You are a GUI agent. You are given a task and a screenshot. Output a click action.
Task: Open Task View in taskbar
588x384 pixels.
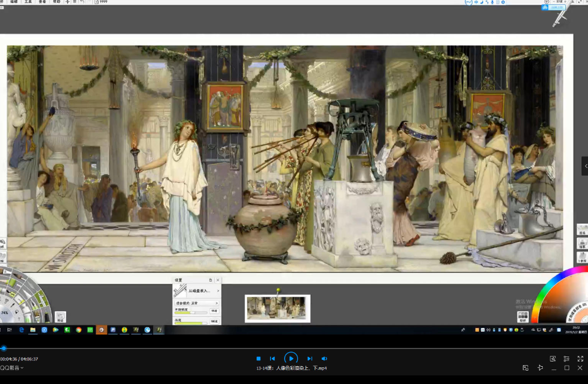[9, 330]
